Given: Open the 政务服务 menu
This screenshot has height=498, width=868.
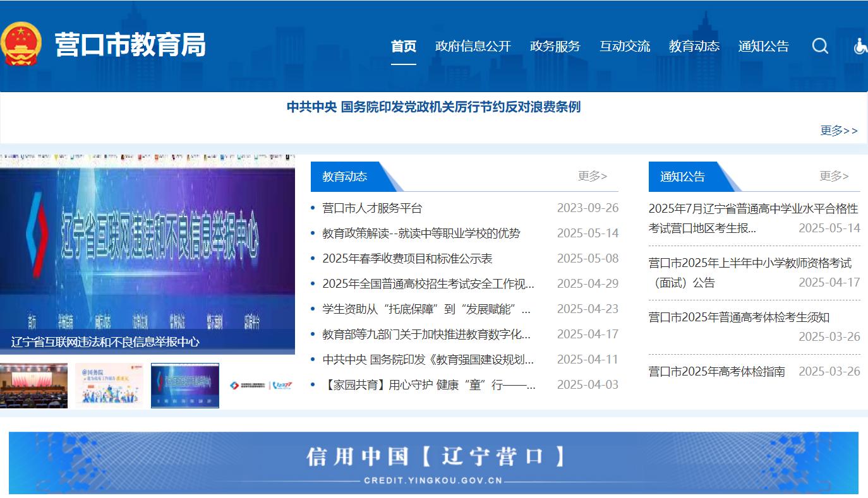Looking at the screenshot, I should point(555,46).
